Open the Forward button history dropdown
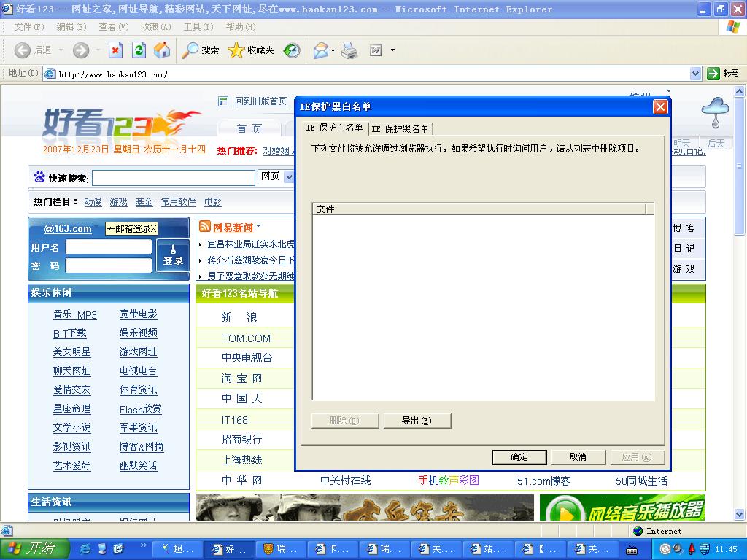This screenshot has height=560, width=747. coord(98,50)
